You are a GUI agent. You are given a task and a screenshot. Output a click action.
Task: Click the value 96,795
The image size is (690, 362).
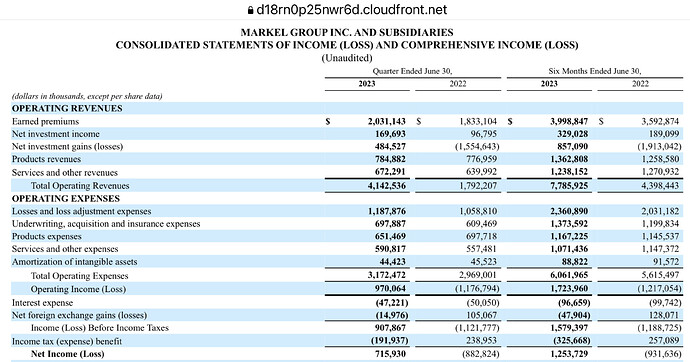tap(484, 134)
